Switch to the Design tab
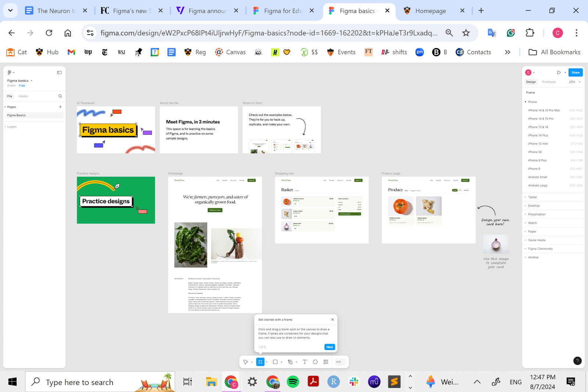The height and width of the screenshot is (392, 588). 531,82
